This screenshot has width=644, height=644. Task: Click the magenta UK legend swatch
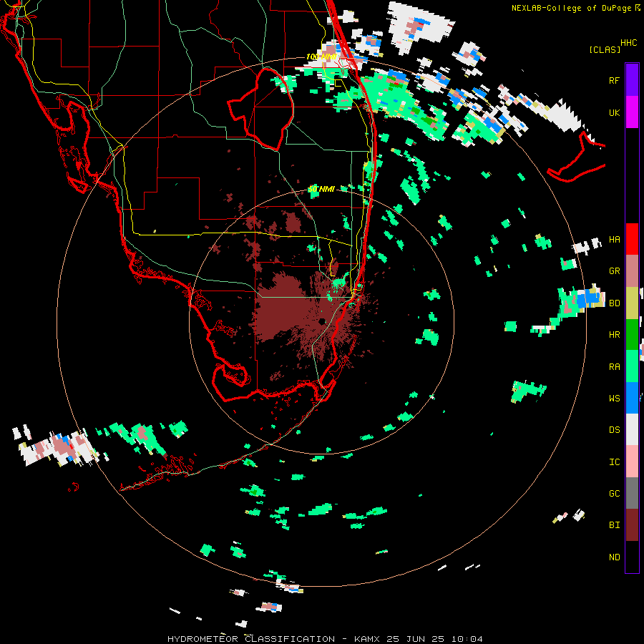(x=632, y=112)
